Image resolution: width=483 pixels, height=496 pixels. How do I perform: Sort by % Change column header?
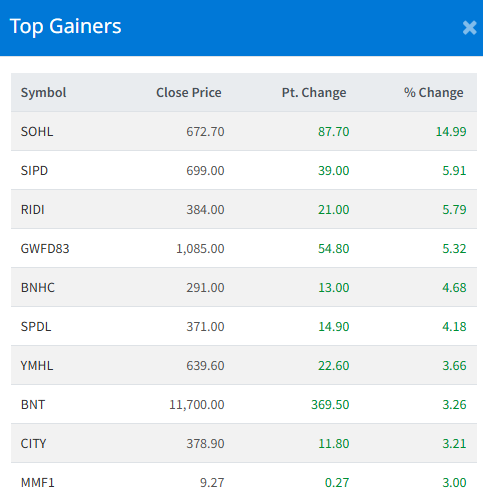pyautogui.click(x=434, y=93)
